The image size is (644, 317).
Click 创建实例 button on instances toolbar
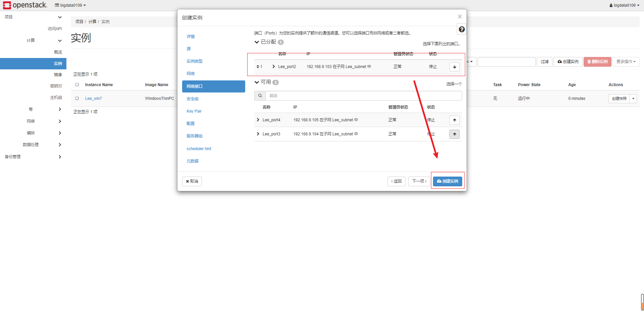point(568,62)
